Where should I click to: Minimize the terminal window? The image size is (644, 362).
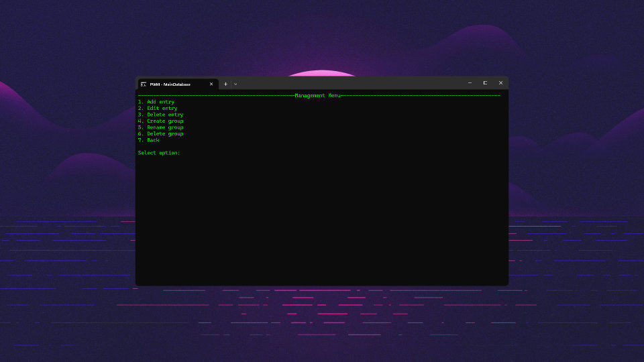[x=470, y=83]
